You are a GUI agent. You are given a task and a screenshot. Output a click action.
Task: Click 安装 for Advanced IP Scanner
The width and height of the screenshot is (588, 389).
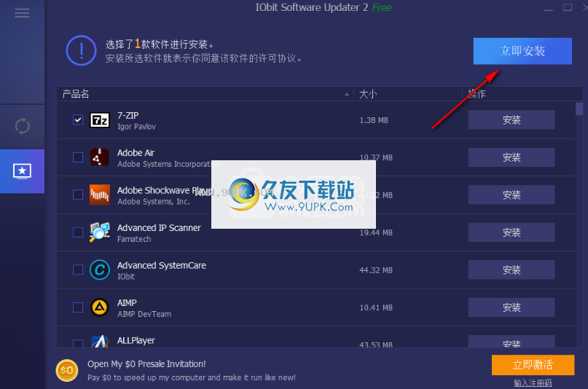pyautogui.click(x=511, y=232)
